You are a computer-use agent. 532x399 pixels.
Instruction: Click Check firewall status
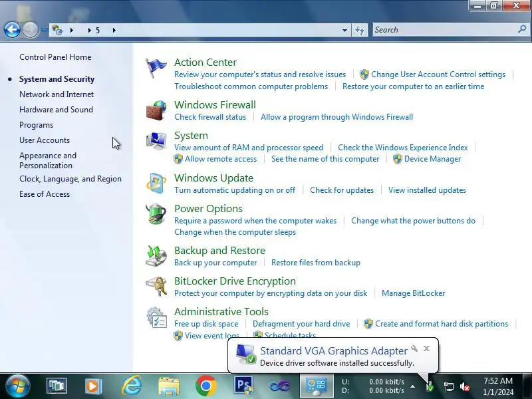(x=210, y=117)
